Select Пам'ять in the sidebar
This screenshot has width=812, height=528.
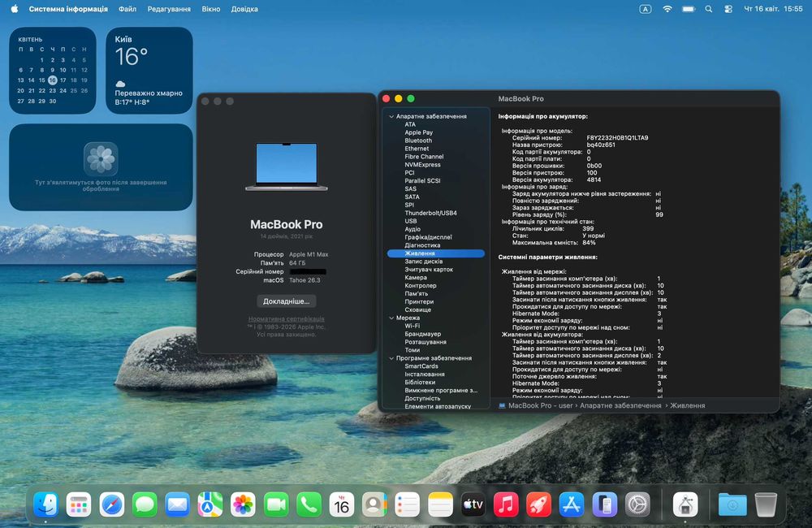(x=417, y=294)
